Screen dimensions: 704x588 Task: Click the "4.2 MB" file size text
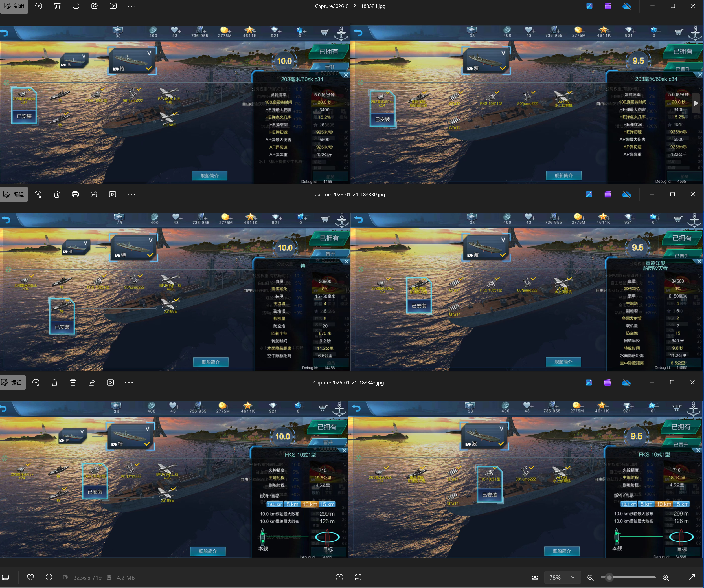tap(126, 577)
